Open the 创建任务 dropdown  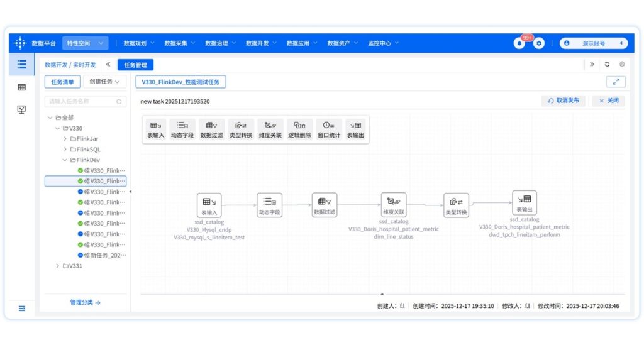(x=104, y=82)
